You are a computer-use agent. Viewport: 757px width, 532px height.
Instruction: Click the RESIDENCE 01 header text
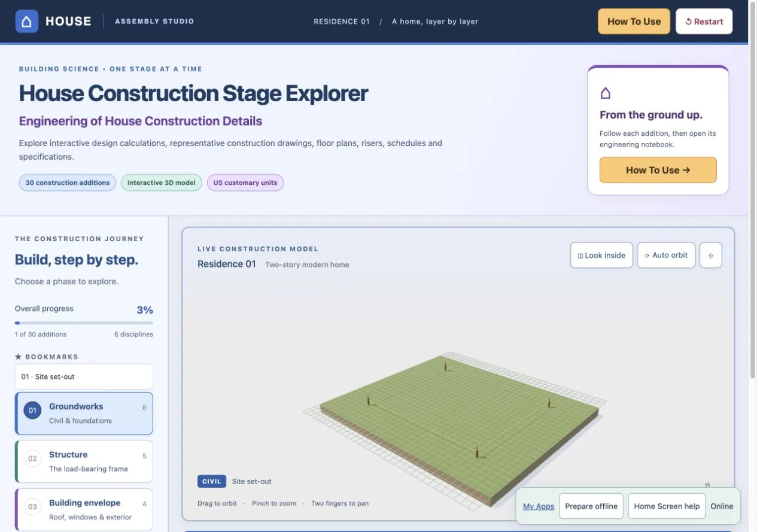(x=342, y=22)
